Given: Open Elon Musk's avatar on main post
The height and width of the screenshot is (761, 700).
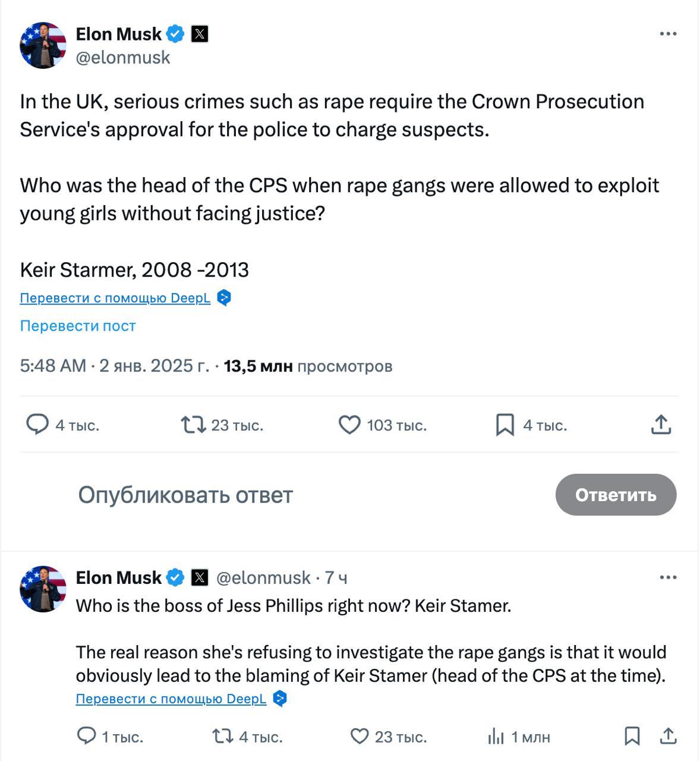Looking at the screenshot, I should pyautogui.click(x=43, y=46).
